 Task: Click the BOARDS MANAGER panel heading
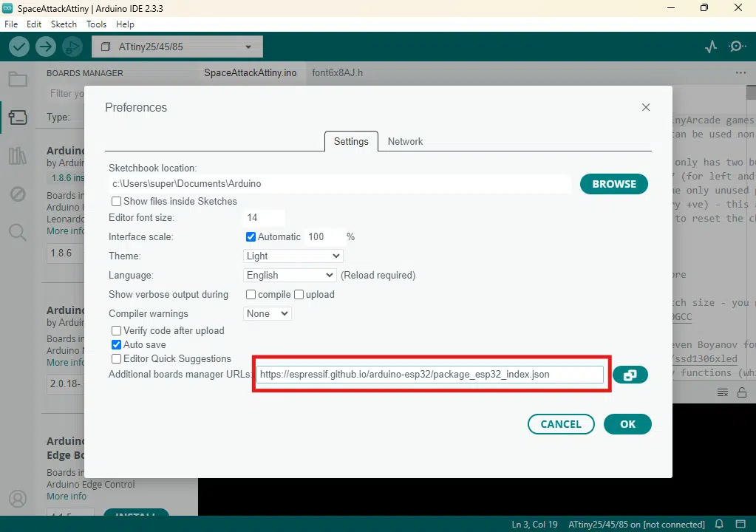coord(85,73)
